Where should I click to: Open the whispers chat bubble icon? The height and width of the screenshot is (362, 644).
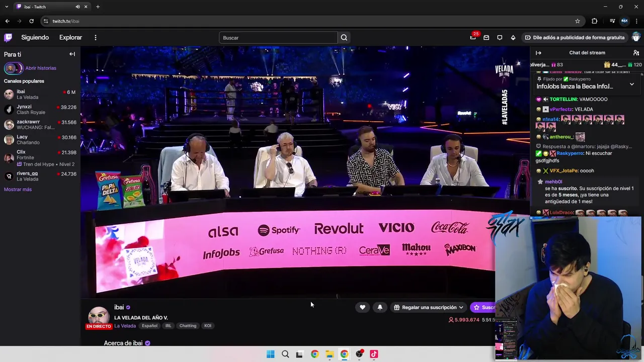point(500,37)
